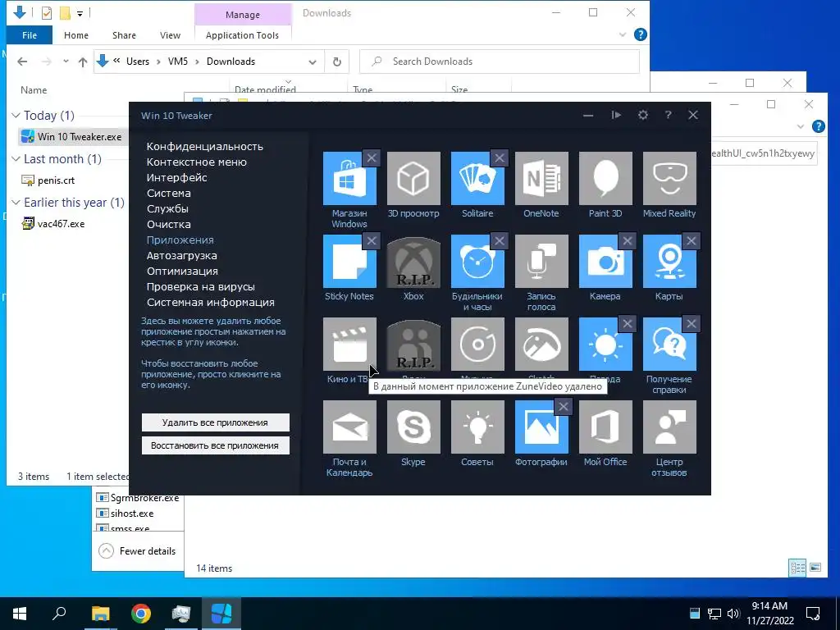Switch to the Очистка section
840x630 pixels.
[169, 224]
